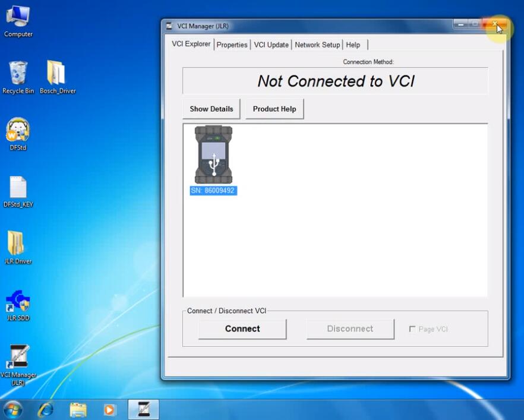This screenshot has height=420, width=524.
Task: Open Product Help
Action: (x=274, y=109)
